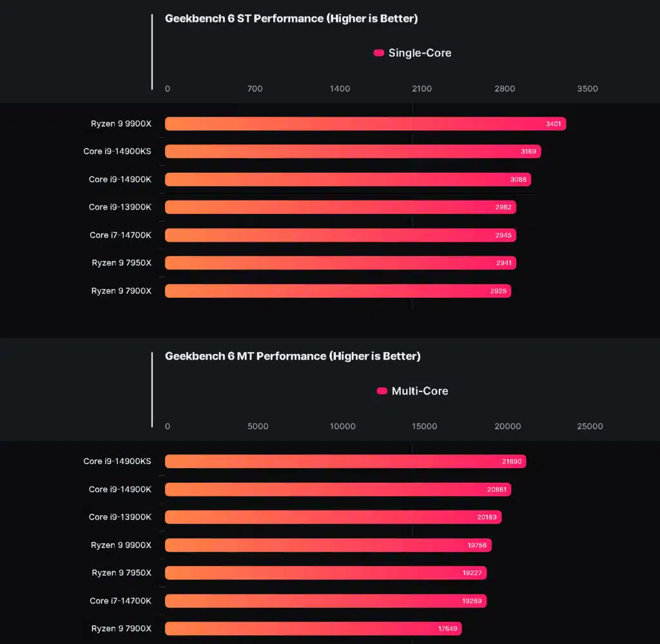This screenshot has width=660, height=644.
Task: Click the Single-Core legend label
Action: (420, 53)
